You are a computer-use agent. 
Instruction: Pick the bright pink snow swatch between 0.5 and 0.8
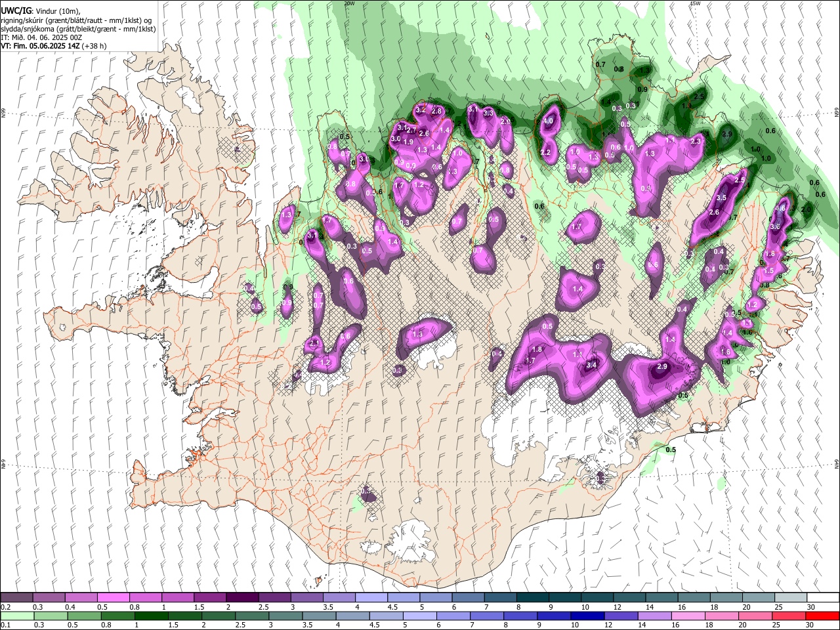tap(113, 597)
